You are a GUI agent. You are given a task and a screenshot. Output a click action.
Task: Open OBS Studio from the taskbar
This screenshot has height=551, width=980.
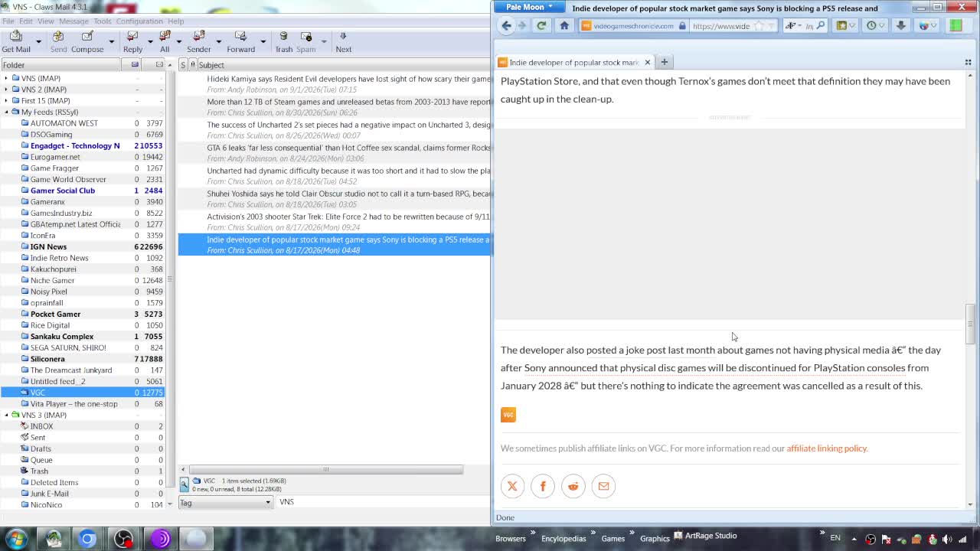click(x=123, y=539)
